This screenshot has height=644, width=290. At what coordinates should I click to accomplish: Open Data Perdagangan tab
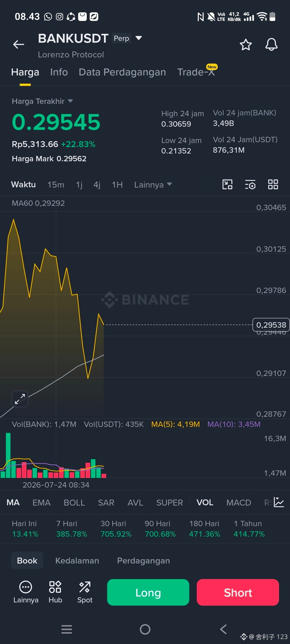122,72
